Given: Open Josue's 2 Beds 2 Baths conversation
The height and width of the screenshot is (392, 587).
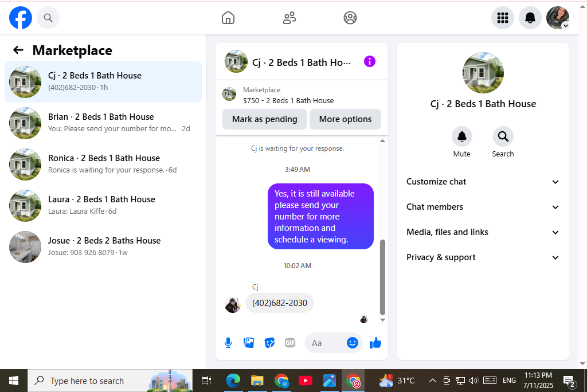Looking at the screenshot, I should (x=103, y=246).
